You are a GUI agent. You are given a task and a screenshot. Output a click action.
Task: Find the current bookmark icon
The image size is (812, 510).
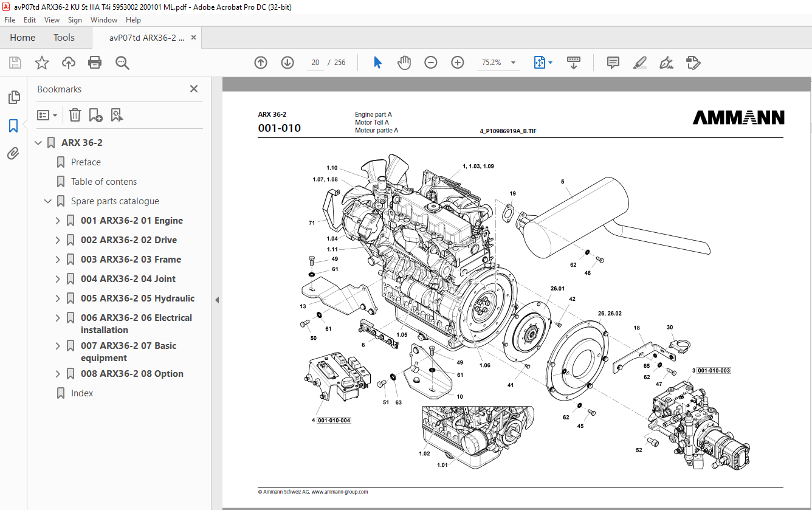117,115
